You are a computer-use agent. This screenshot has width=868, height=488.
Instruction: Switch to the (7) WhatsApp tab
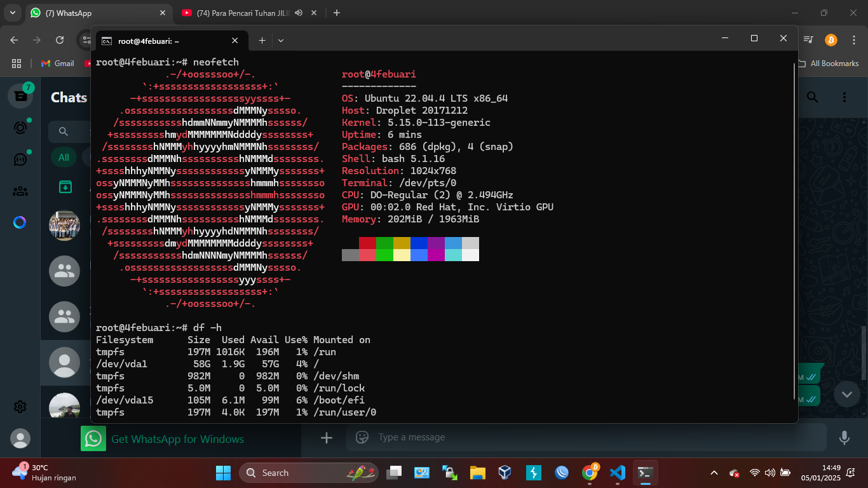coord(99,13)
